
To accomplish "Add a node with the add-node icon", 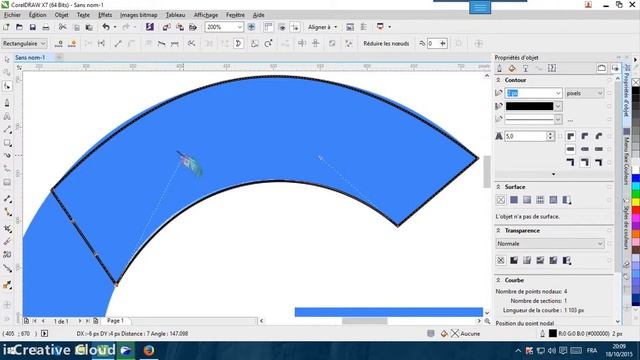I will tap(59, 43).
